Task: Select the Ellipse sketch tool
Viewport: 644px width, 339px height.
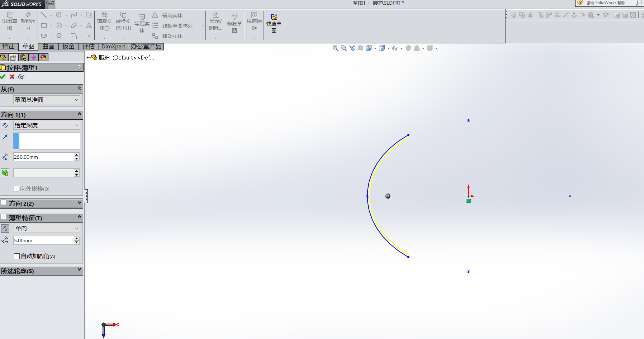Action: click(74, 25)
